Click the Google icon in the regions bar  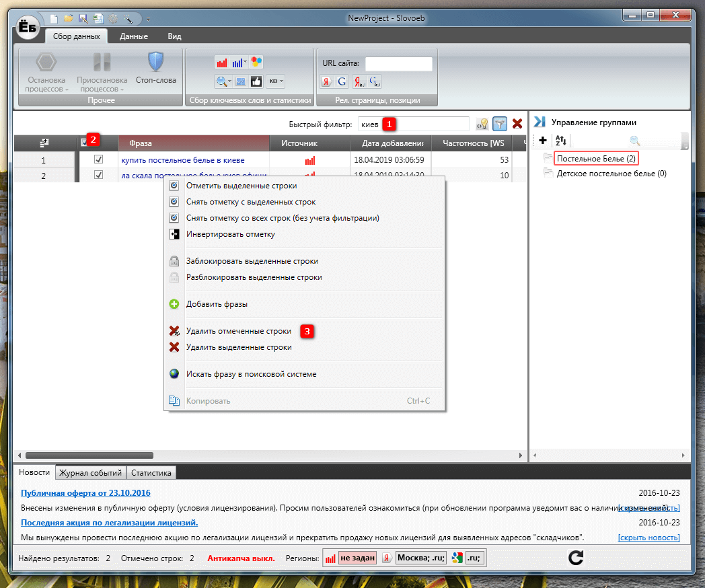[x=457, y=558]
